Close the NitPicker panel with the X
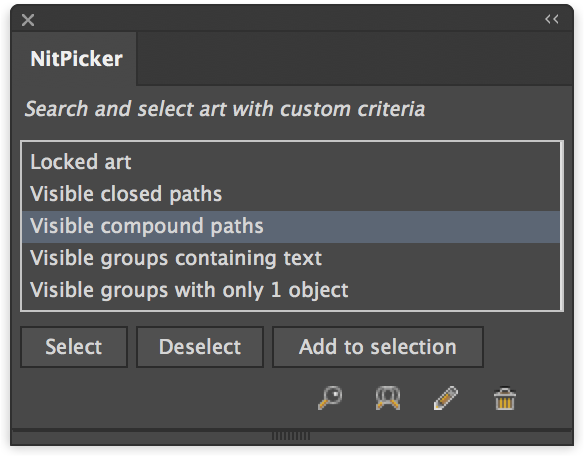 pos(28,20)
